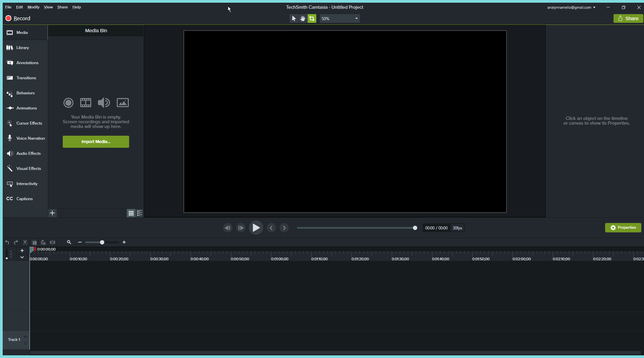Click the timeline horizontal scrollbar

point(335,353)
